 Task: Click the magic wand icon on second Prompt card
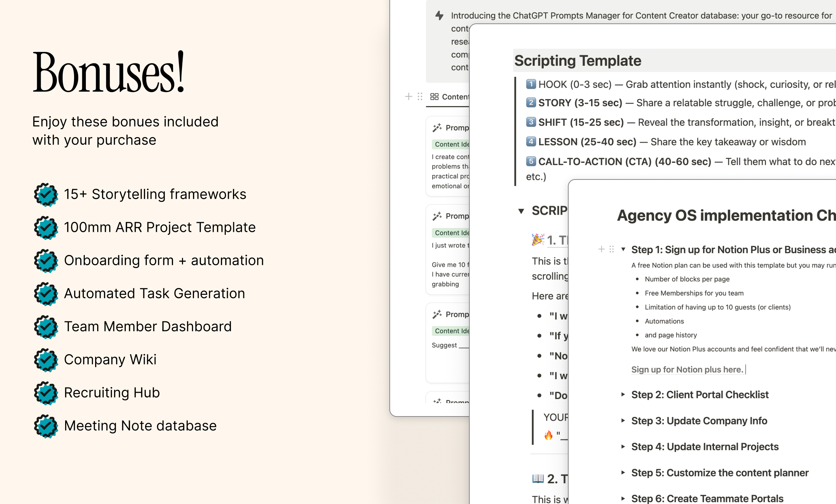tap(437, 216)
